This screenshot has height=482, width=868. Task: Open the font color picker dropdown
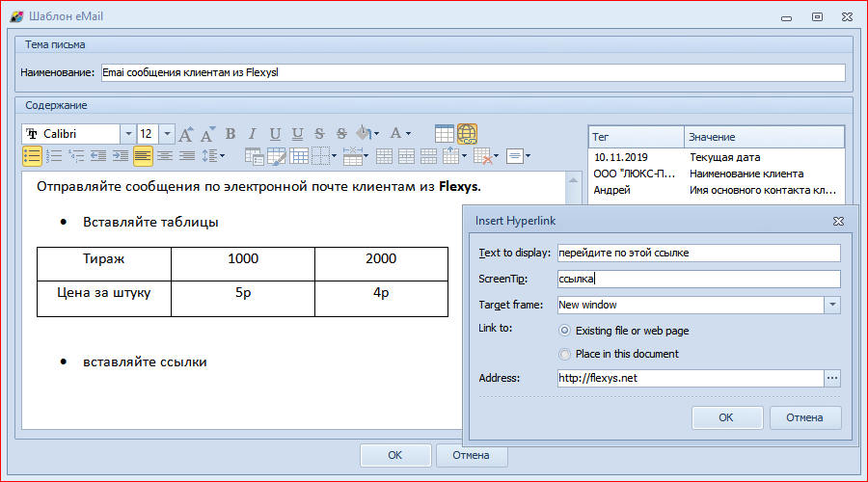pyautogui.click(x=410, y=134)
